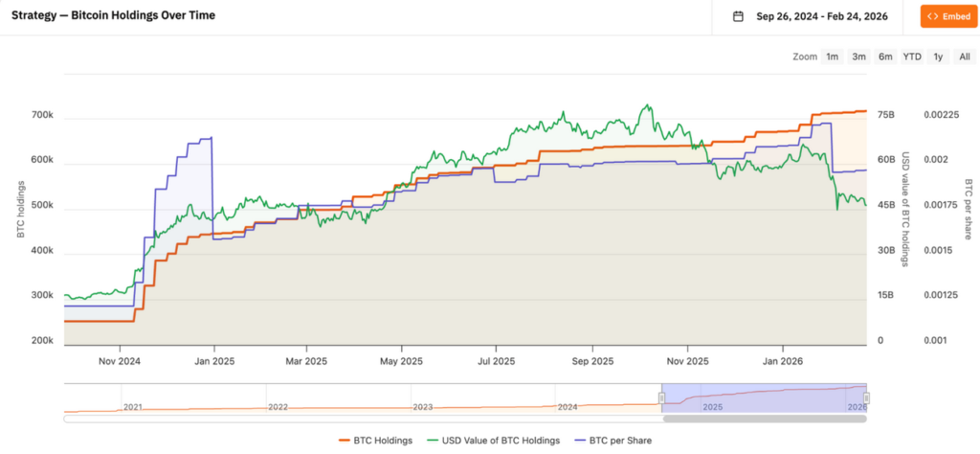The height and width of the screenshot is (454, 980).
Task: Click the code brackets icon on Embed
Action: pyautogui.click(x=932, y=16)
